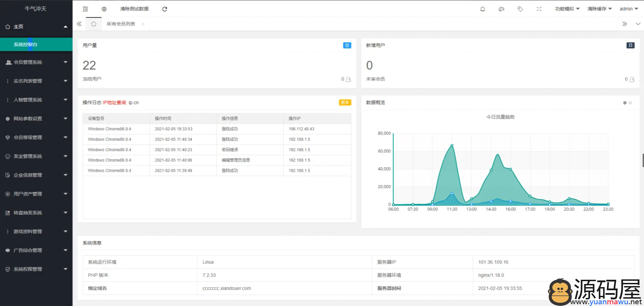The image size is (644, 306).
Task: Open the notification bell
Action: pyautogui.click(x=482, y=9)
